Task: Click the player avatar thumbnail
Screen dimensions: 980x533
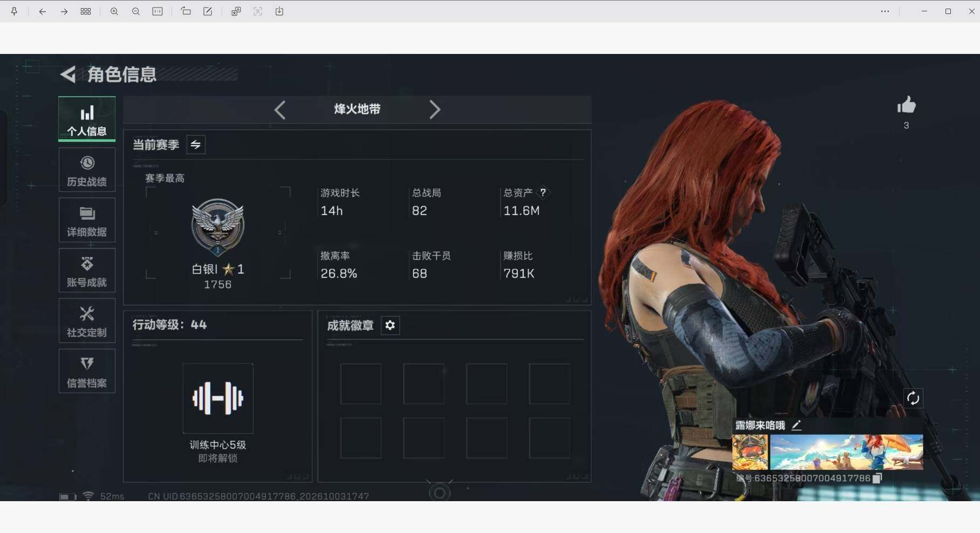Action: pyautogui.click(x=750, y=452)
